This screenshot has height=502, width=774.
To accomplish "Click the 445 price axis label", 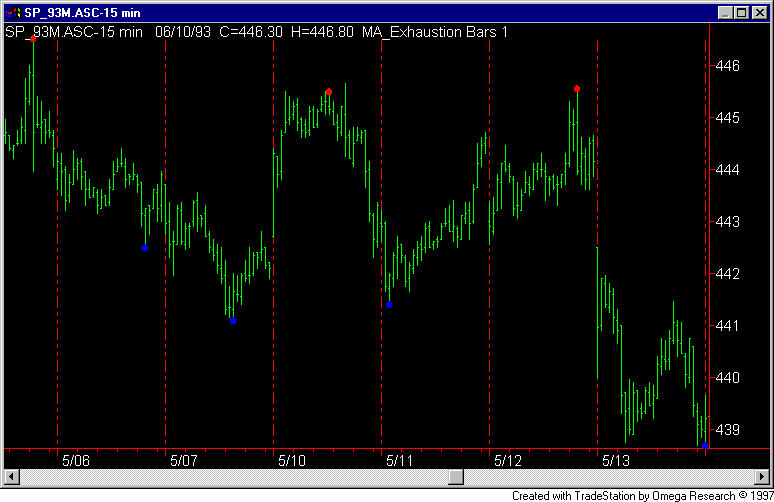I will click(728, 118).
